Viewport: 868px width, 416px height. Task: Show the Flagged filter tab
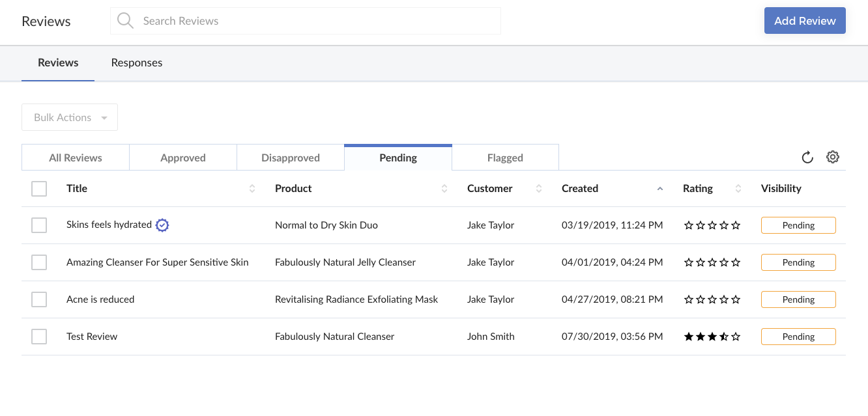[505, 158]
